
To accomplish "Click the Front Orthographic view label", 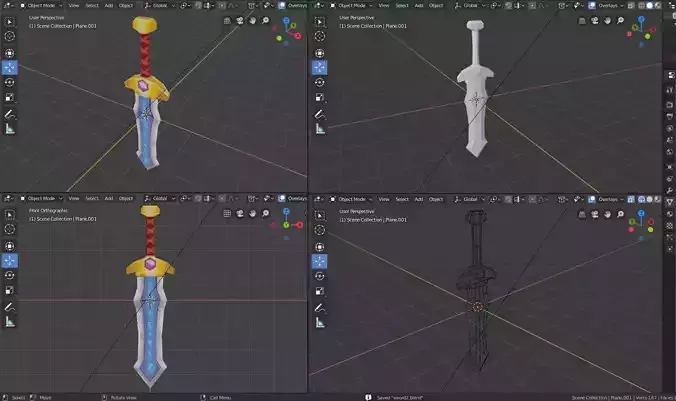I will point(48,210).
